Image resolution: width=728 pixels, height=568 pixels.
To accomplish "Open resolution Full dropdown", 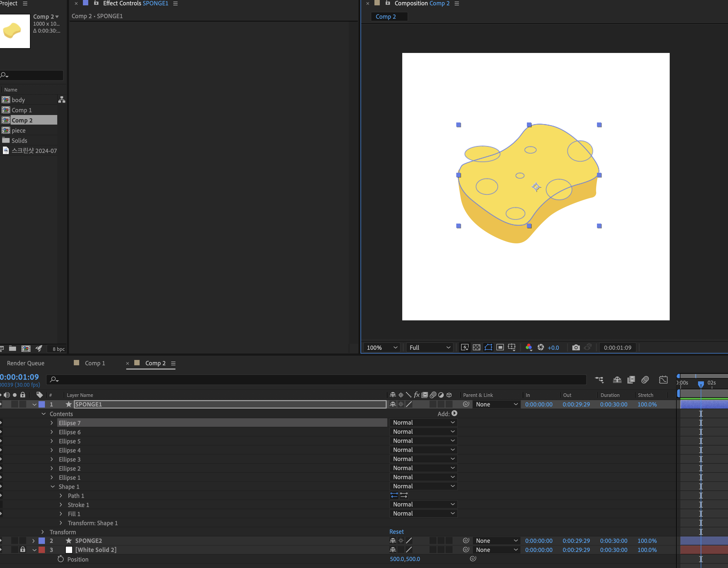I will tap(430, 347).
